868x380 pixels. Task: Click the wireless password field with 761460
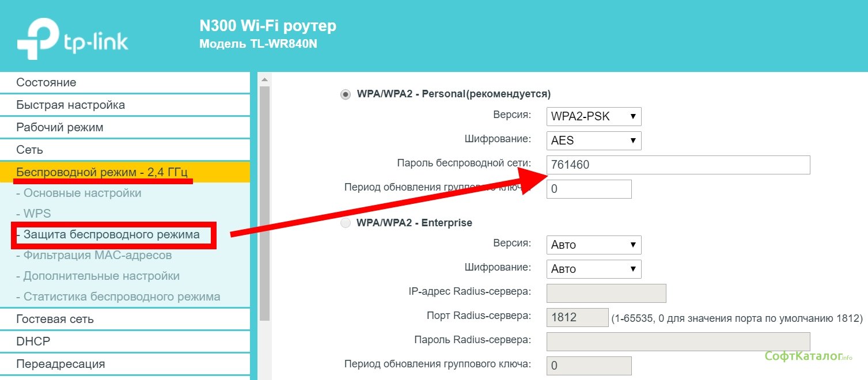coord(678,165)
